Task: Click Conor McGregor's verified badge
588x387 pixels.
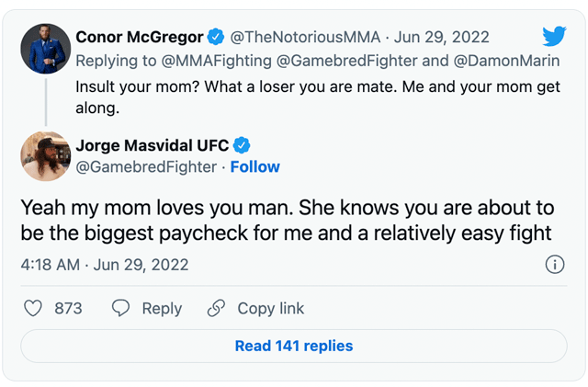Action: pos(216,38)
